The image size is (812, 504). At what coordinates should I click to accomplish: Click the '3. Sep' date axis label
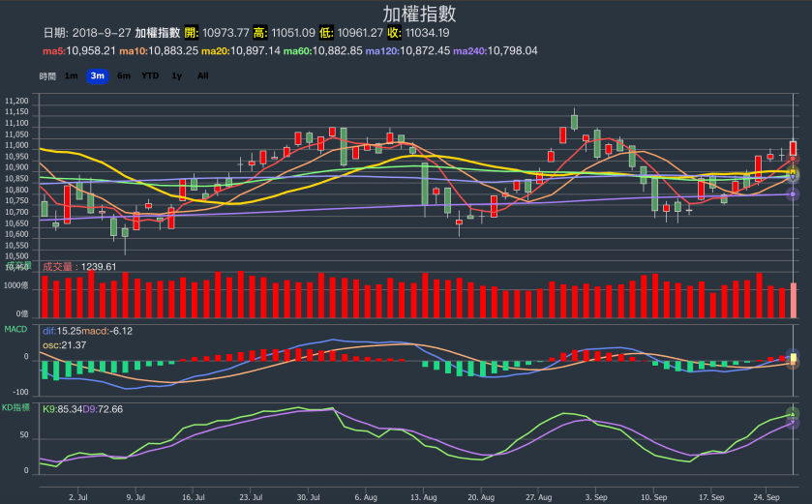[x=596, y=496]
